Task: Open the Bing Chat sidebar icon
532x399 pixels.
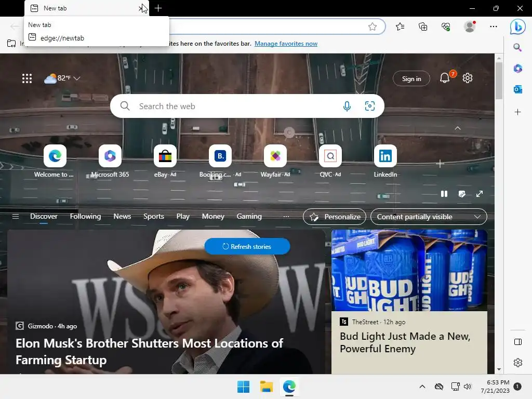Action: click(x=518, y=27)
